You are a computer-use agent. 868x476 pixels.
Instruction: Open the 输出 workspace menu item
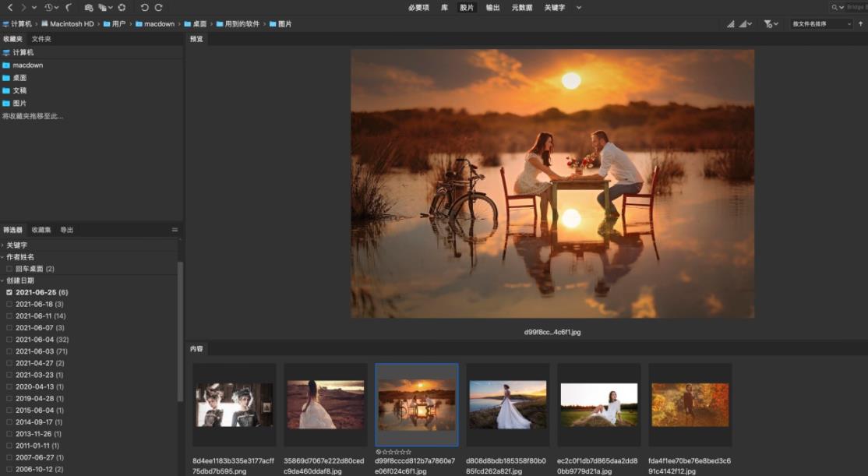tap(492, 7)
